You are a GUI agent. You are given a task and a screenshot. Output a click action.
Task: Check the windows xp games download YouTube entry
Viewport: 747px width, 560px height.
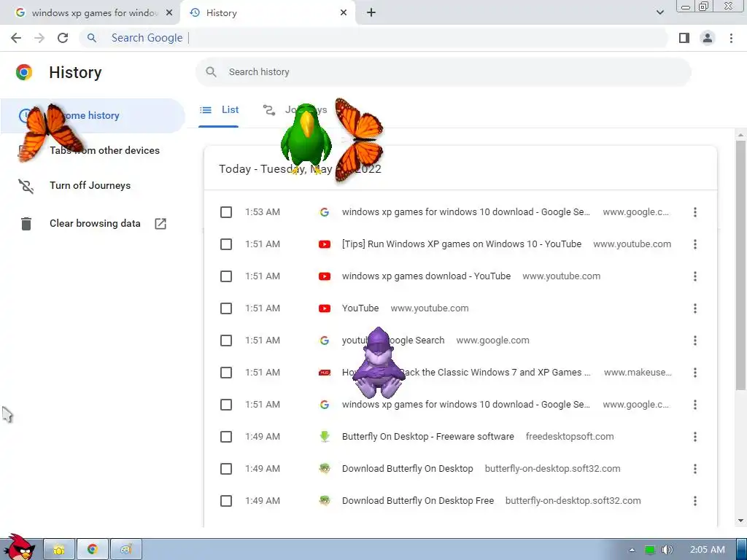tap(226, 276)
